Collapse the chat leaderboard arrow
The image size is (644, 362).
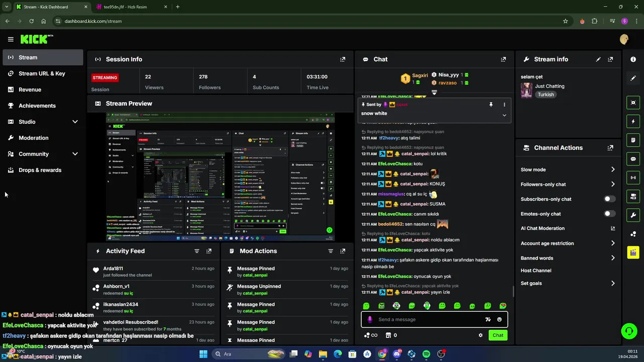434,93
